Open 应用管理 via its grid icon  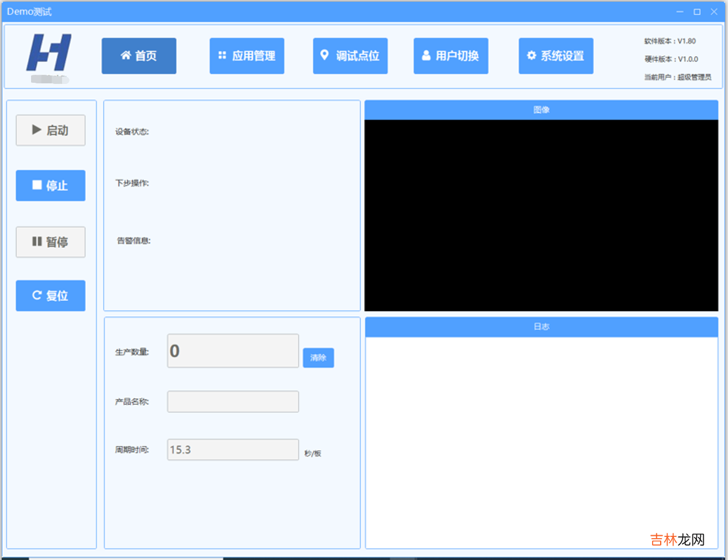coord(222,55)
